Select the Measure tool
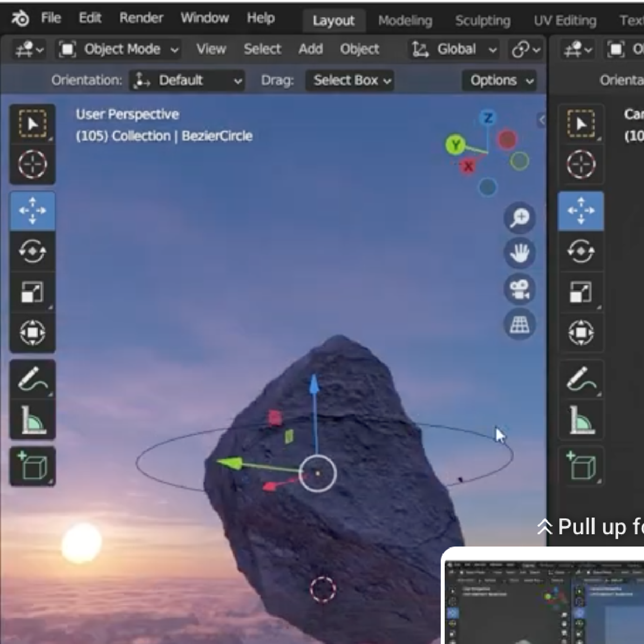The image size is (644, 644). pyautogui.click(x=32, y=420)
